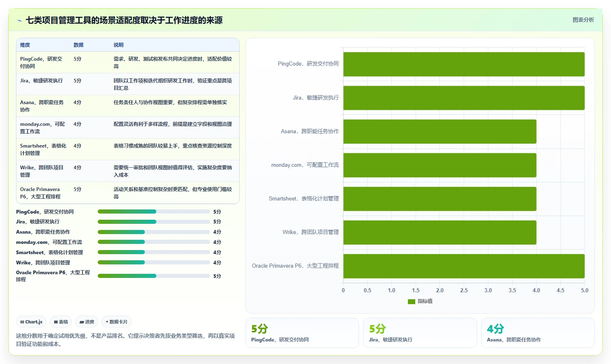
Task: Click the Smartsheet progress bar
Action: point(154,252)
